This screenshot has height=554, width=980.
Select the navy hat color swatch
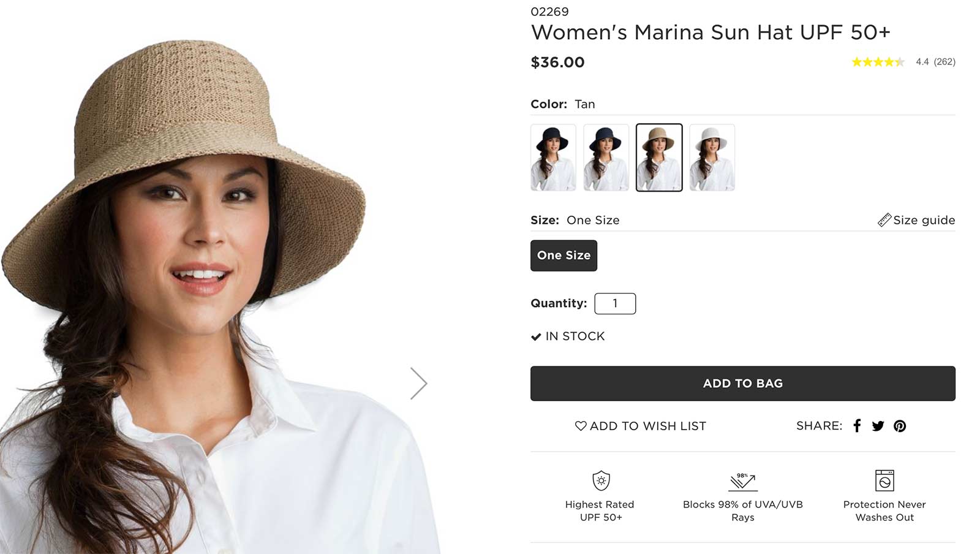click(x=606, y=156)
